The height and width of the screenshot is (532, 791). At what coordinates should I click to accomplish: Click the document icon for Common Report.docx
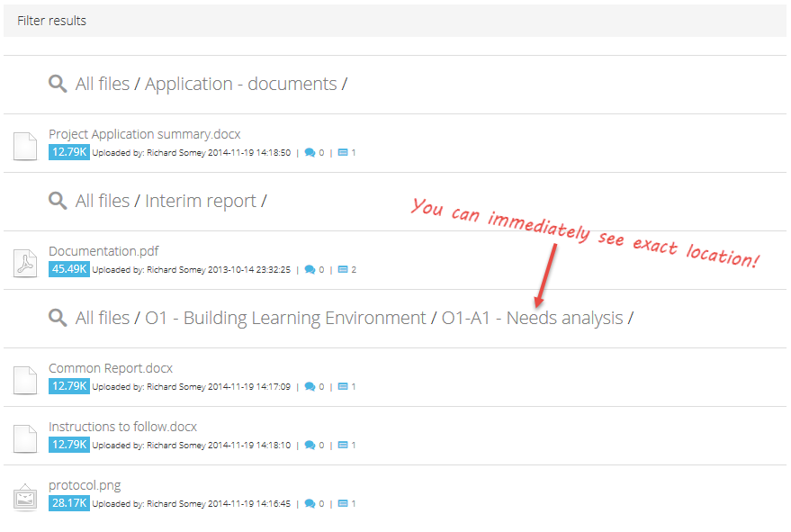25,380
